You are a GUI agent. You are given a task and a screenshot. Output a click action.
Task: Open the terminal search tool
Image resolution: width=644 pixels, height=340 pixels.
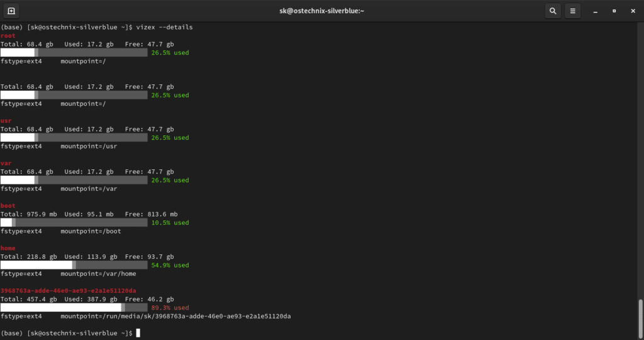click(x=552, y=11)
